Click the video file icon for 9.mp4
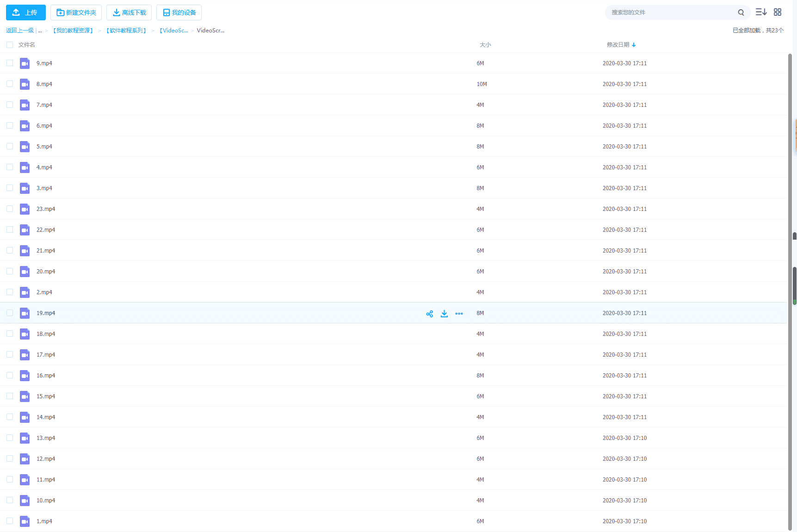797x532 pixels. pyautogui.click(x=25, y=63)
